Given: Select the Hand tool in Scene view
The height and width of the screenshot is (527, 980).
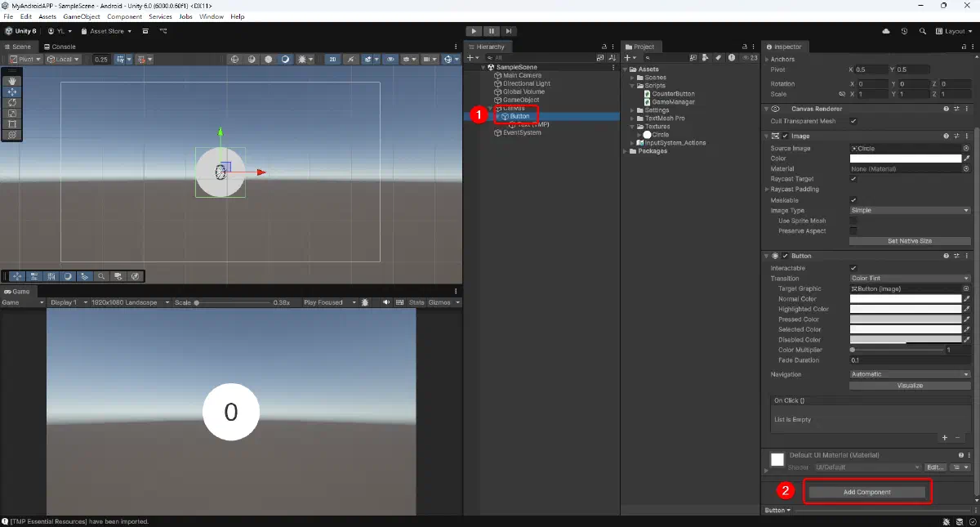Looking at the screenshot, I should pos(12,82).
